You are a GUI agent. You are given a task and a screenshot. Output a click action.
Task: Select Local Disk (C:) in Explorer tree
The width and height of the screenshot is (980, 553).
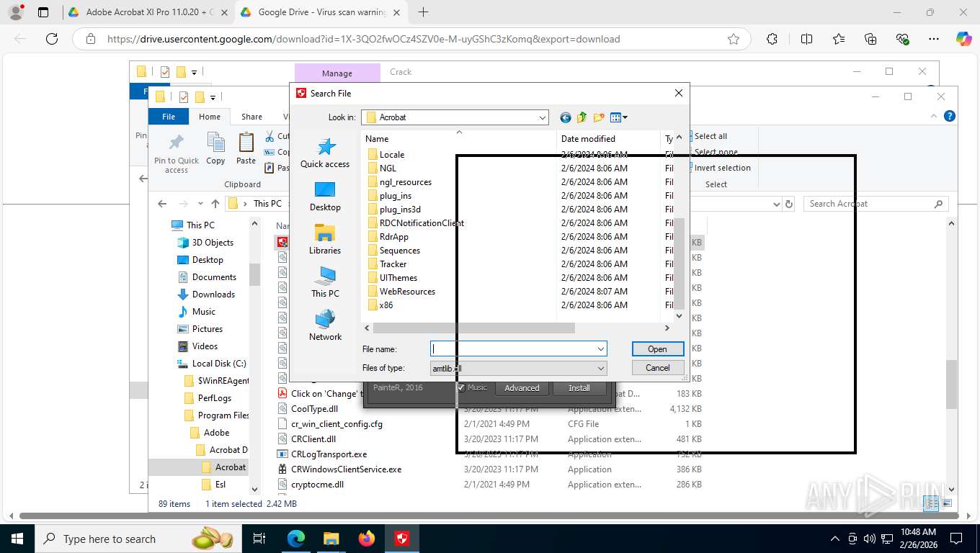pos(219,364)
